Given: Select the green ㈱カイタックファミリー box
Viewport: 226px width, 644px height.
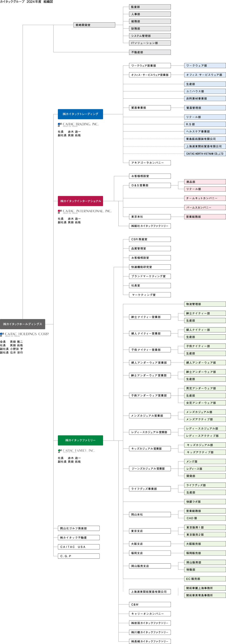Looking at the screenshot, I should pyautogui.click(x=80, y=440).
